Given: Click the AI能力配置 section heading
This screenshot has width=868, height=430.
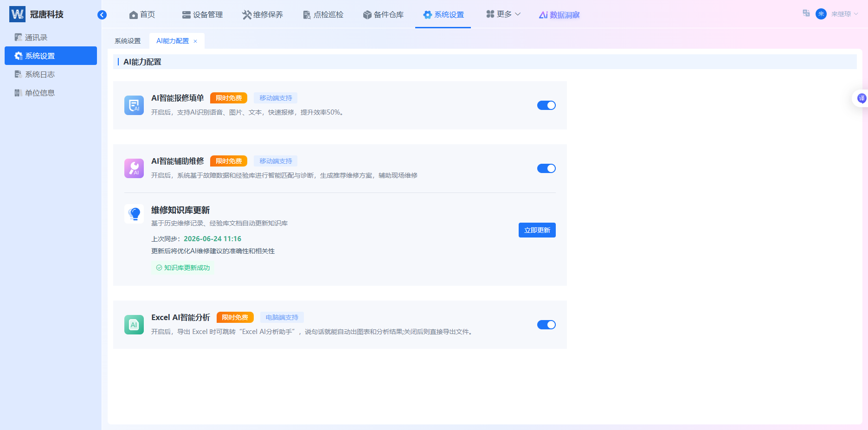Looking at the screenshot, I should coord(142,62).
